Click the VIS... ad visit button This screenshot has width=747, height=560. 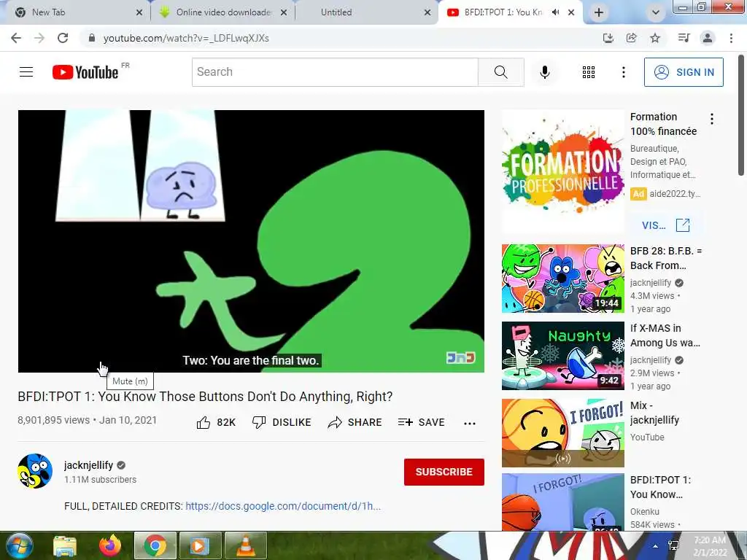tap(665, 225)
